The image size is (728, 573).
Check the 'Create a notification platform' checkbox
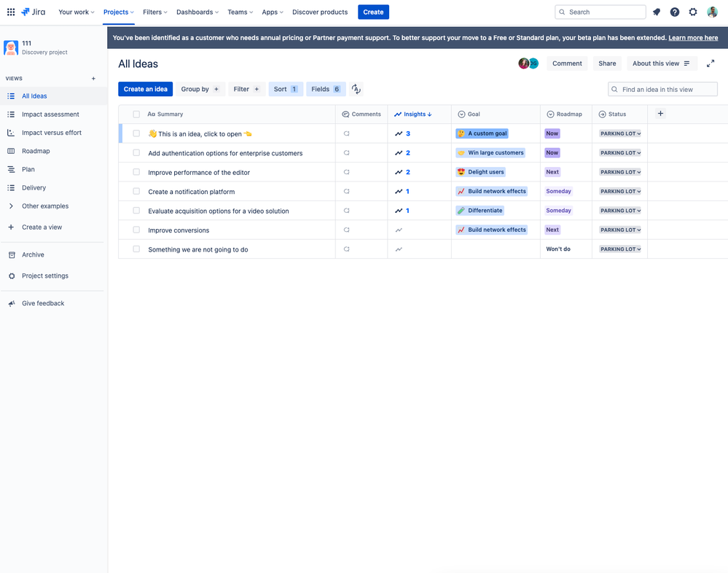tap(136, 191)
